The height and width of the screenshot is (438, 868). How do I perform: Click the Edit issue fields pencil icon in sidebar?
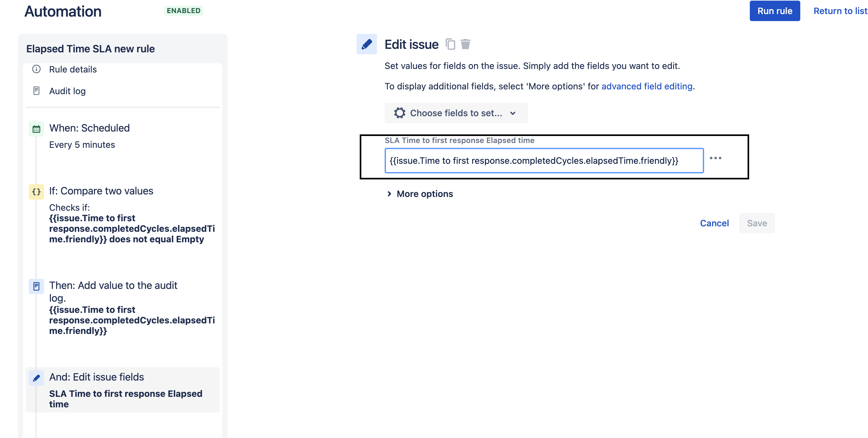[36, 378]
